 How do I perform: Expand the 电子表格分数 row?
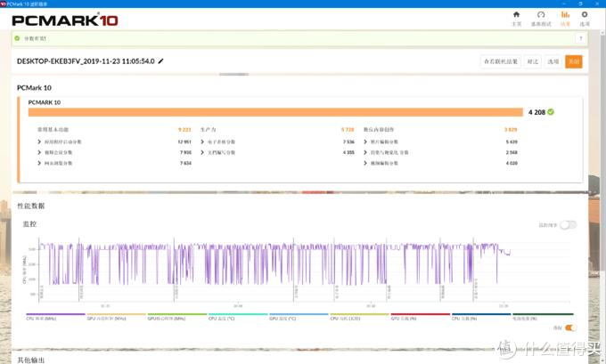point(202,142)
